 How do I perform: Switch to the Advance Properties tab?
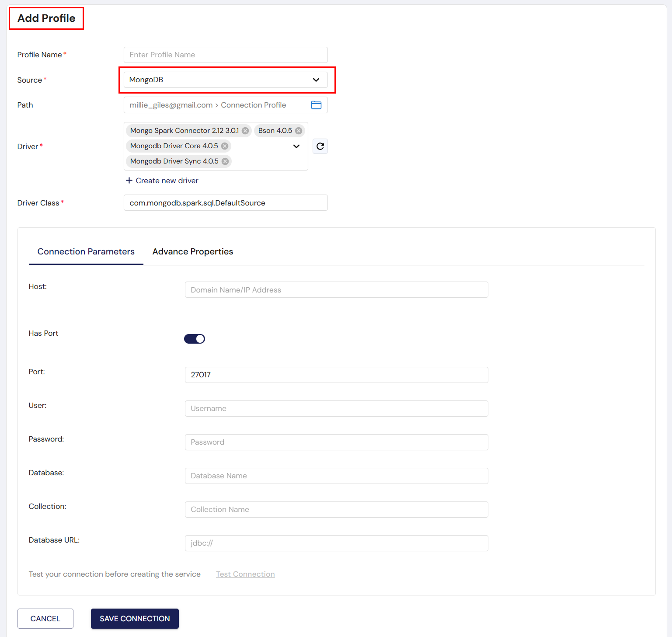pyautogui.click(x=192, y=252)
